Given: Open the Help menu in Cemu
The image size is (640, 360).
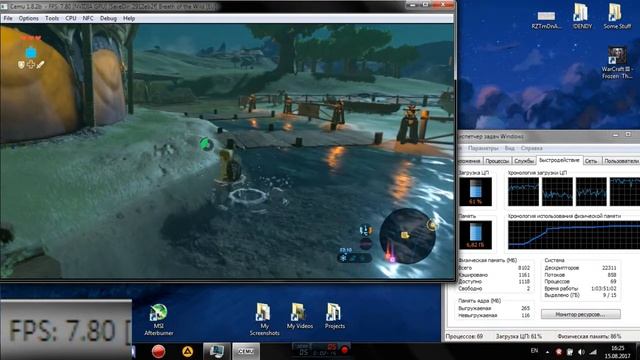Looking at the screenshot, I should click(x=129, y=18).
